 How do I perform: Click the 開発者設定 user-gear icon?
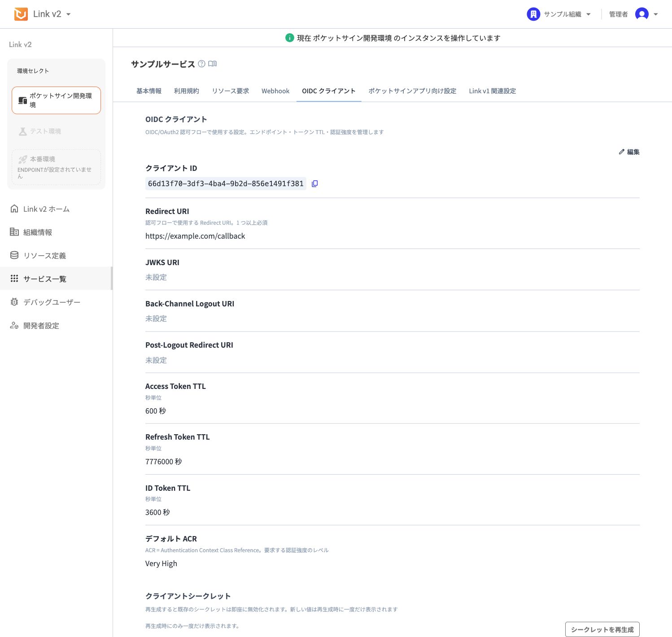14,325
